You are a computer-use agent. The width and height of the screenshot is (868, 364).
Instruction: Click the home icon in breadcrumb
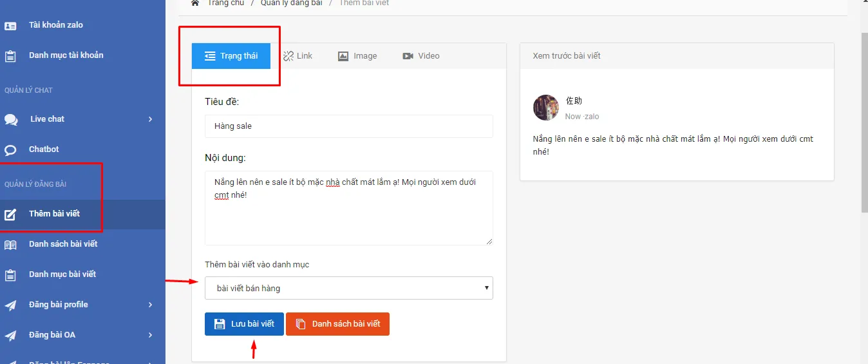(195, 3)
